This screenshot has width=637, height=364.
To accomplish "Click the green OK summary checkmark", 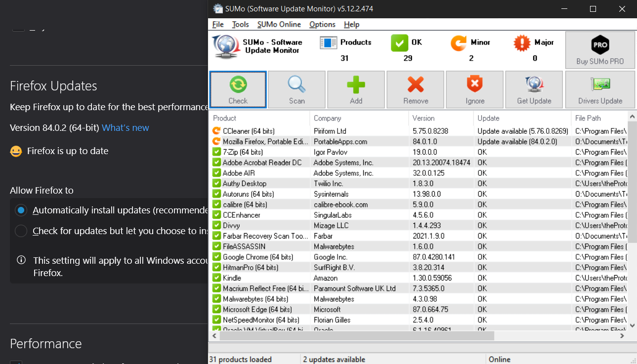I will coord(399,42).
